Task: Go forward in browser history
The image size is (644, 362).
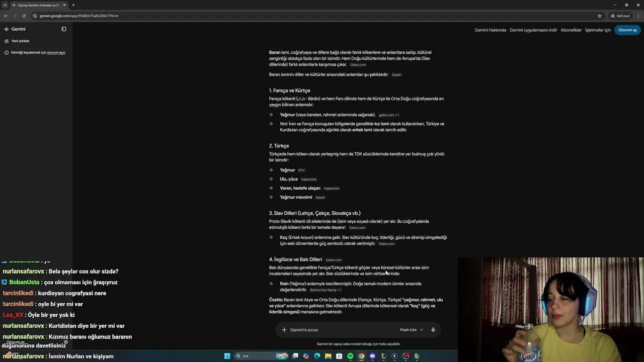Action: tap(15, 16)
